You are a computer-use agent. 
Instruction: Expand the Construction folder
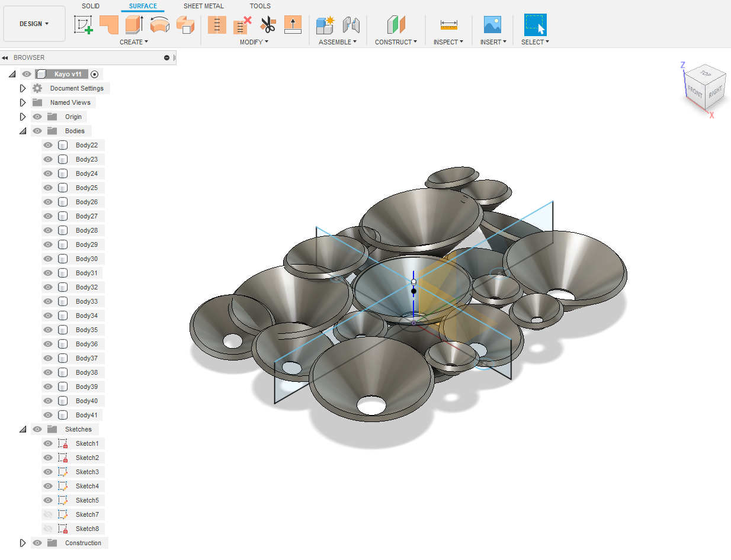point(23,543)
